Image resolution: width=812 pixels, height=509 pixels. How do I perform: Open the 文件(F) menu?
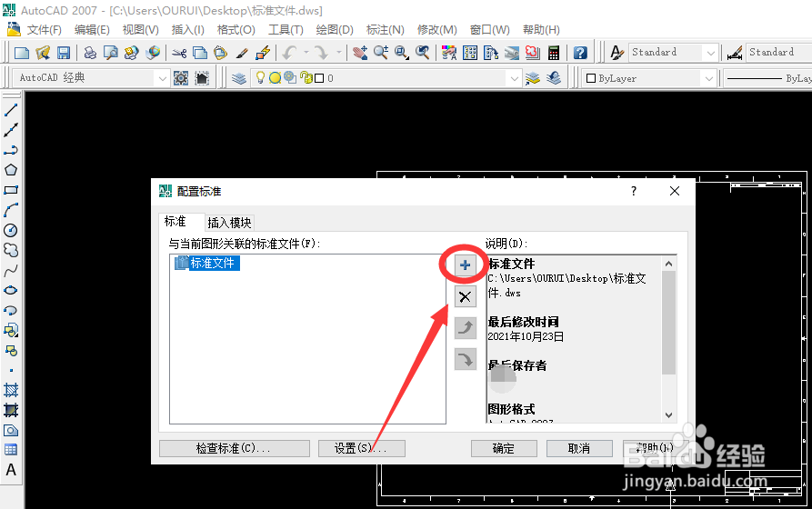click(x=44, y=30)
